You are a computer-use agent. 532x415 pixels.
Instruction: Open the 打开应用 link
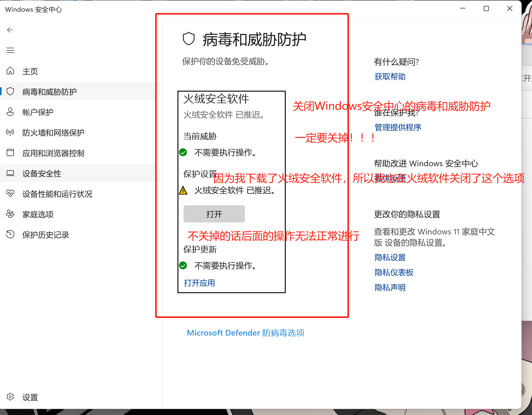[x=199, y=283]
